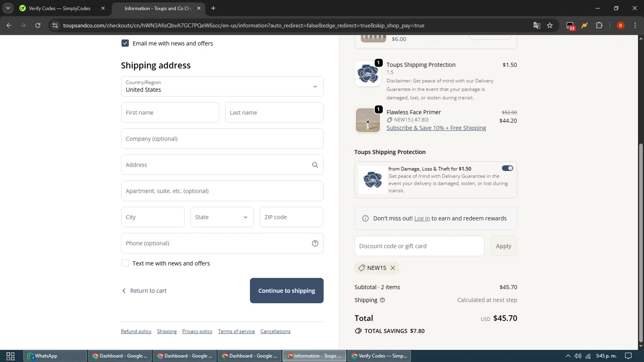Image resolution: width=644 pixels, height=362 pixels.
Task: Click the browser back arrow
Action: 9,25
